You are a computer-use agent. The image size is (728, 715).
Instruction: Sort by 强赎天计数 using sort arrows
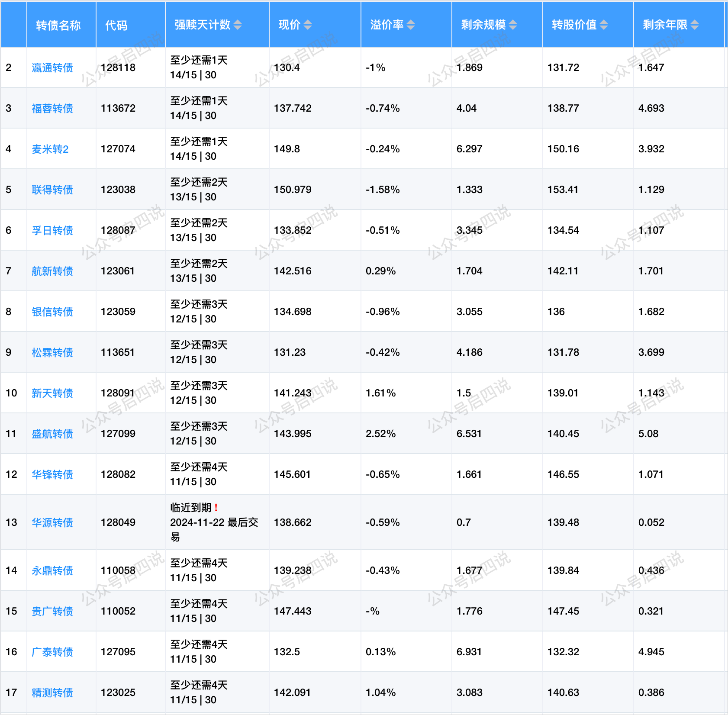tap(238, 25)
